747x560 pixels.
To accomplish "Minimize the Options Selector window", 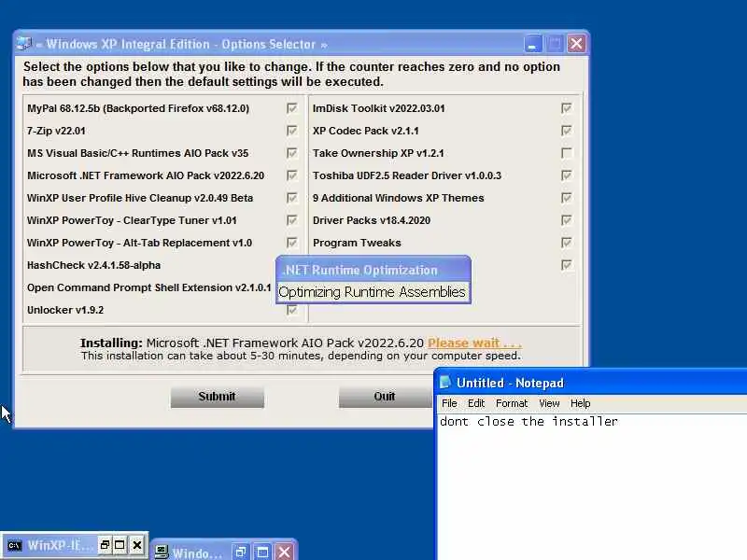I will point(532,44).
